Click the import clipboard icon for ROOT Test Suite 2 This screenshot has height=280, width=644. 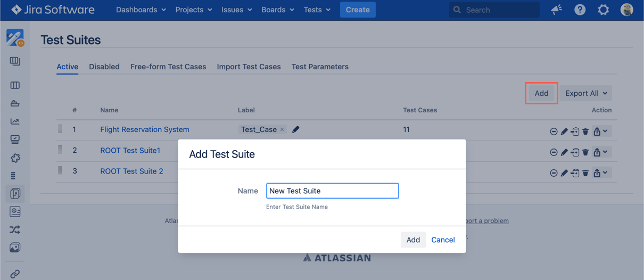[x=575, y=173]
